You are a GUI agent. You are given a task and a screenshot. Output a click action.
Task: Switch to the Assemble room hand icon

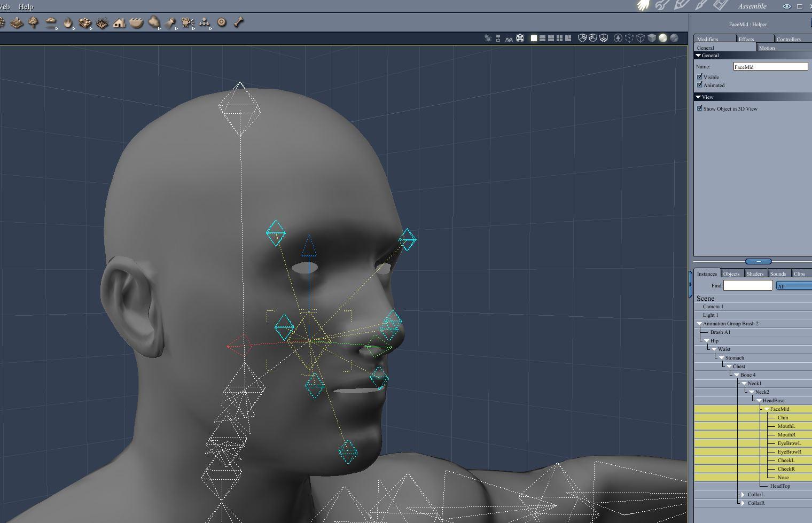644,6
